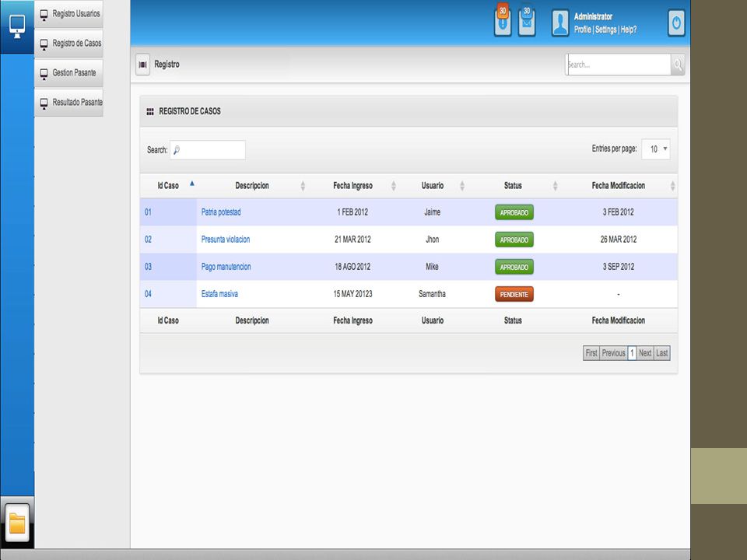Go to Next page
This screenshot has width=747, height=560.
coord(645,353)
